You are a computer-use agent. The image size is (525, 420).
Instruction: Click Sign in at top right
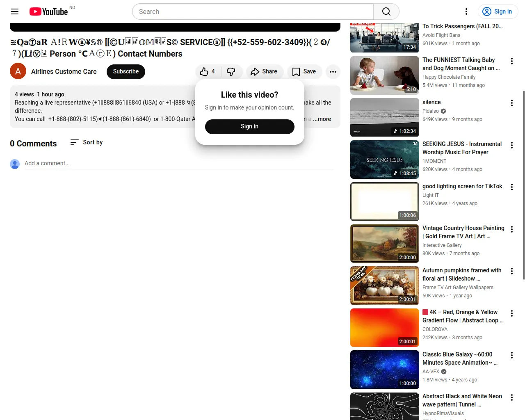coord(498,11)
